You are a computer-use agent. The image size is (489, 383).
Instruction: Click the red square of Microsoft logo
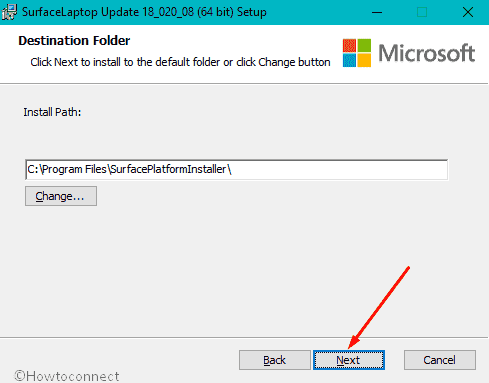349,45
